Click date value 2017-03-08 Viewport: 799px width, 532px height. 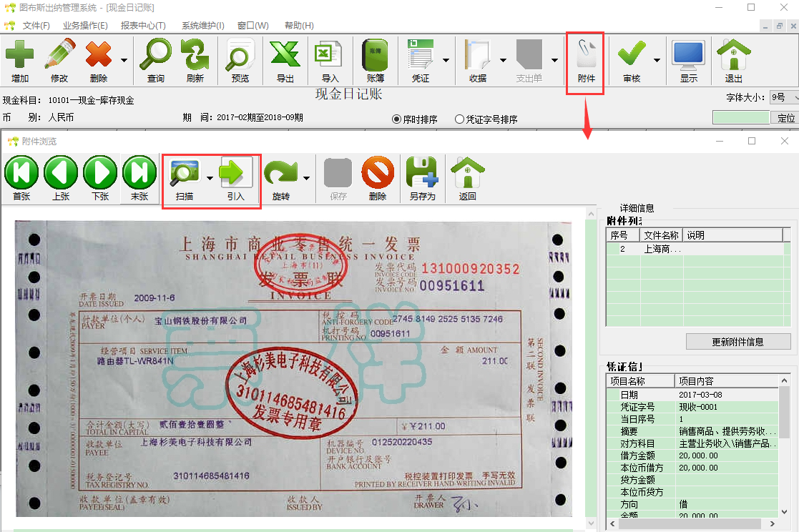point(700,395)
